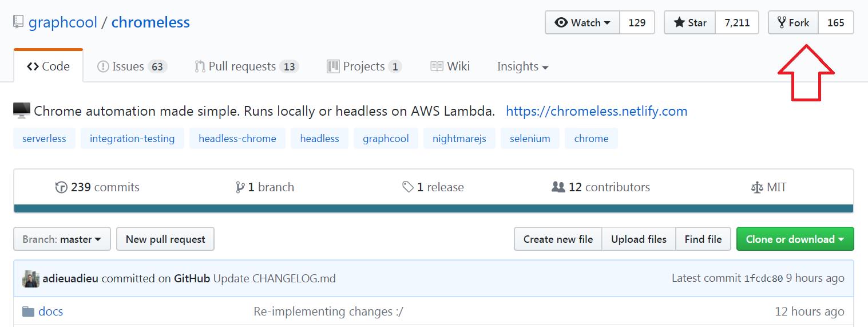Expand the Watch dropdown
Screen dimensions: 868x327
point(582,23)
